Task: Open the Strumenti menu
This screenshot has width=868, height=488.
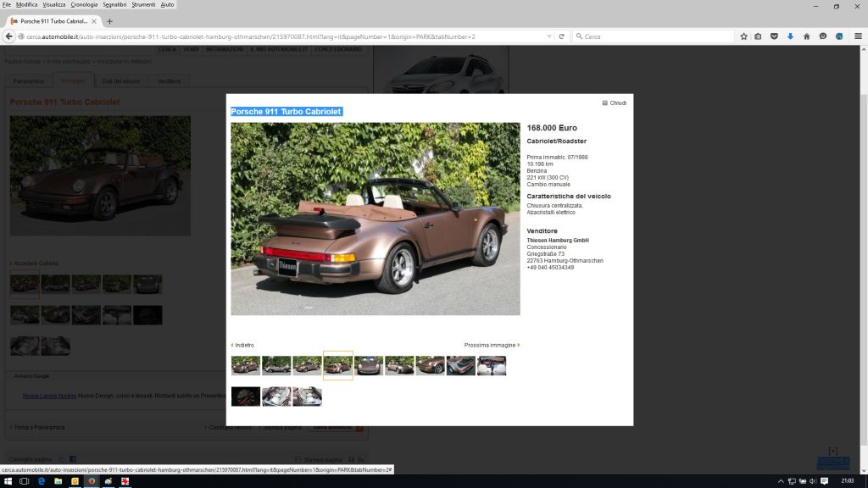Action: 143,4
